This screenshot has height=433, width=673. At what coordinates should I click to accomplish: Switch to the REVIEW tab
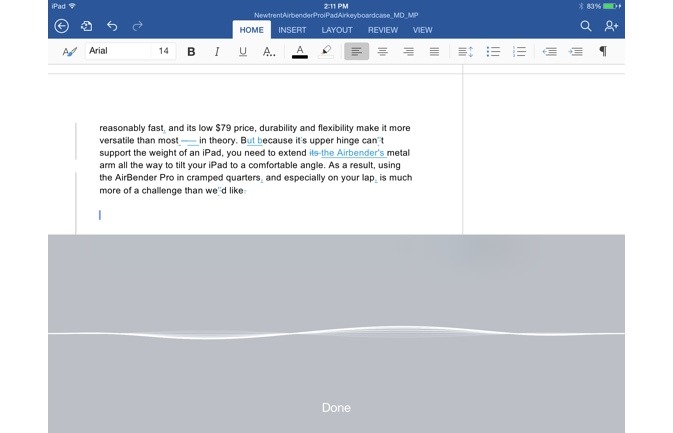(382, 30)
